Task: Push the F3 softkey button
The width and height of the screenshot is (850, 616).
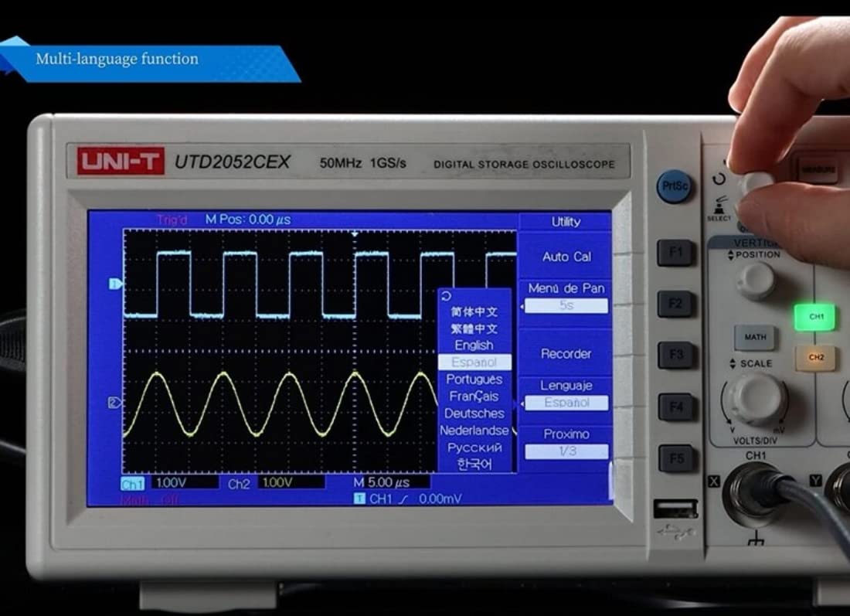Action: (676, 356)
